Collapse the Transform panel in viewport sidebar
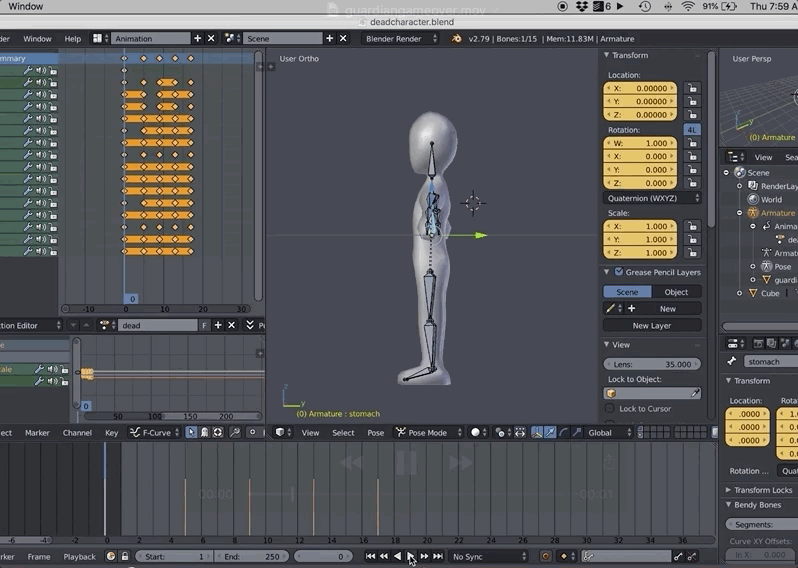This screenshot has width=798, height=568. (607, 55)
